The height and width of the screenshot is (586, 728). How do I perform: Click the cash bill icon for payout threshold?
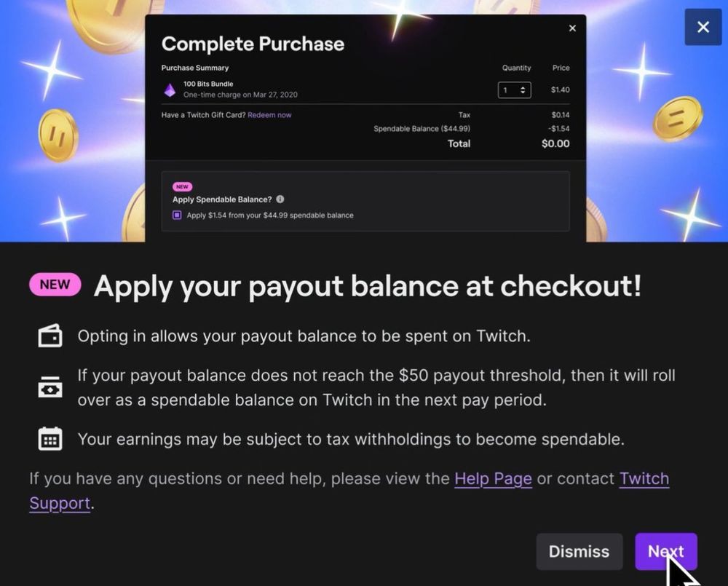click(50, 387)
